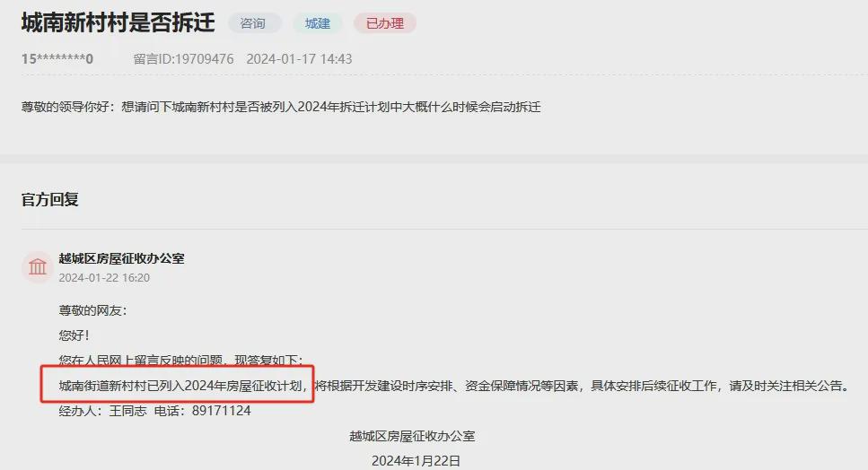
Task: Click the message ID 留言ID:19709476
Action: pos(183,58)
